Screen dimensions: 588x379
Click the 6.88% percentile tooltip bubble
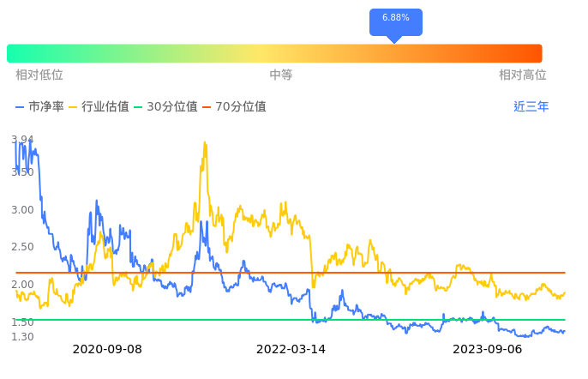pyautogui.click(x=395, y=19)
